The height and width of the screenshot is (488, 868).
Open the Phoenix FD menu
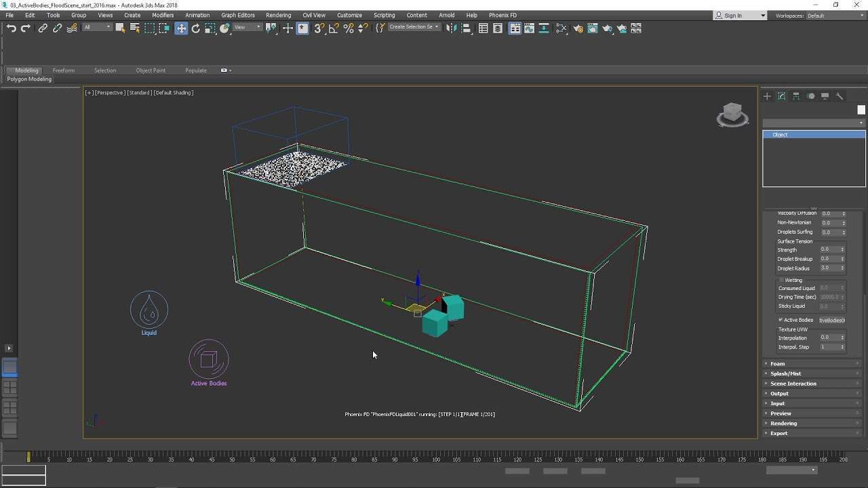coord(502,15)
